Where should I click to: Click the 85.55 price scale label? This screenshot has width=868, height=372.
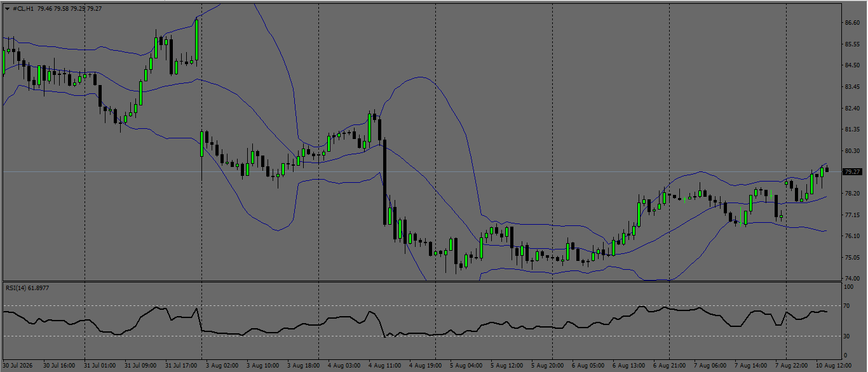click(x=852, y=44)
